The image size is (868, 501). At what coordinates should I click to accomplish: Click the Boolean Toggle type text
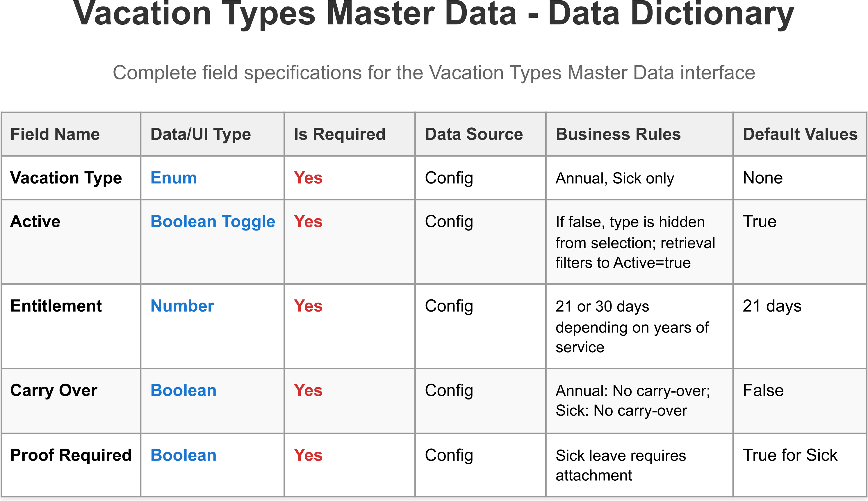point(213,222)
